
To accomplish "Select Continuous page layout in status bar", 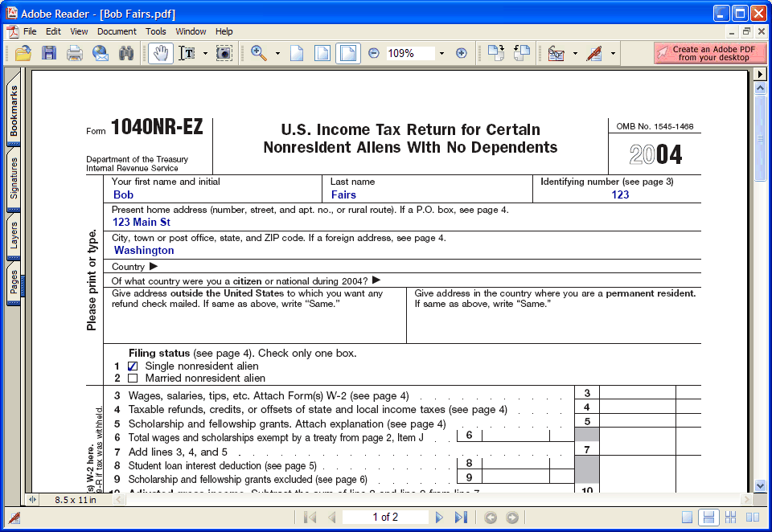I will click(x=708, y=518).
